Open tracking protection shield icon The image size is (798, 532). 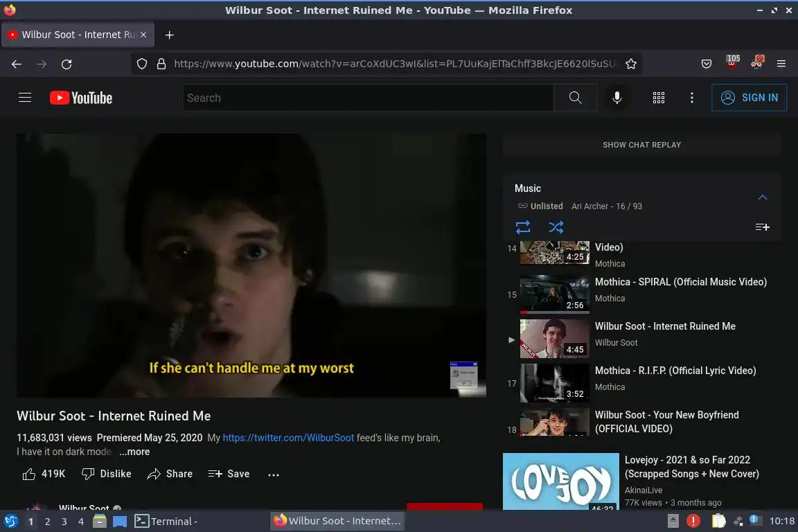tap(142, 64)
